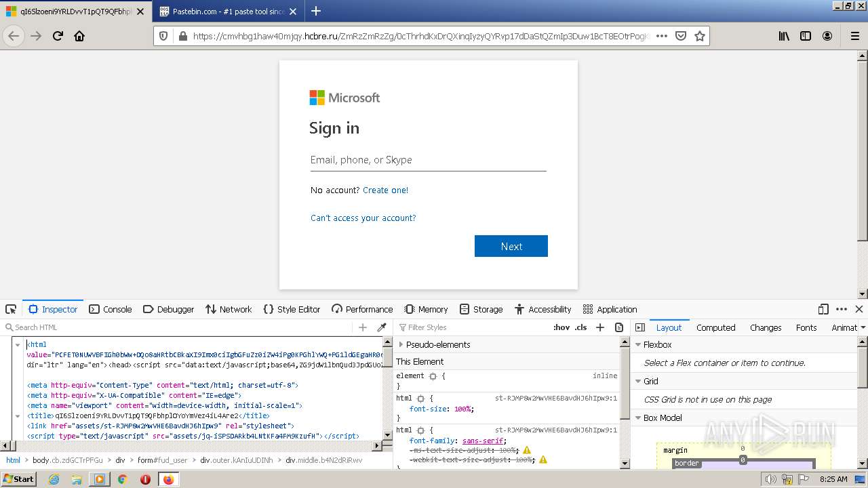Toggle the .cls classes panel
Screen dimensions: 868x488
[x=581, y=327]
